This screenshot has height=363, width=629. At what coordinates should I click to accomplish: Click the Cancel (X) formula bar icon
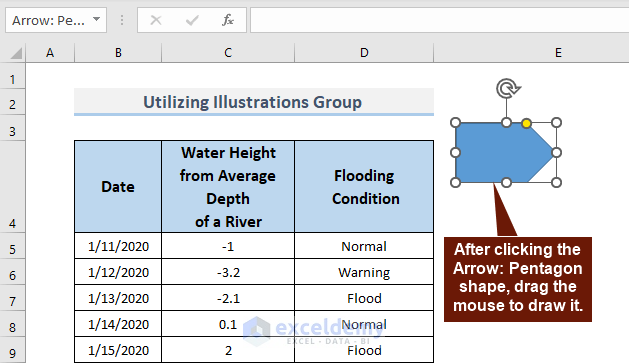(x=156, y=20)
